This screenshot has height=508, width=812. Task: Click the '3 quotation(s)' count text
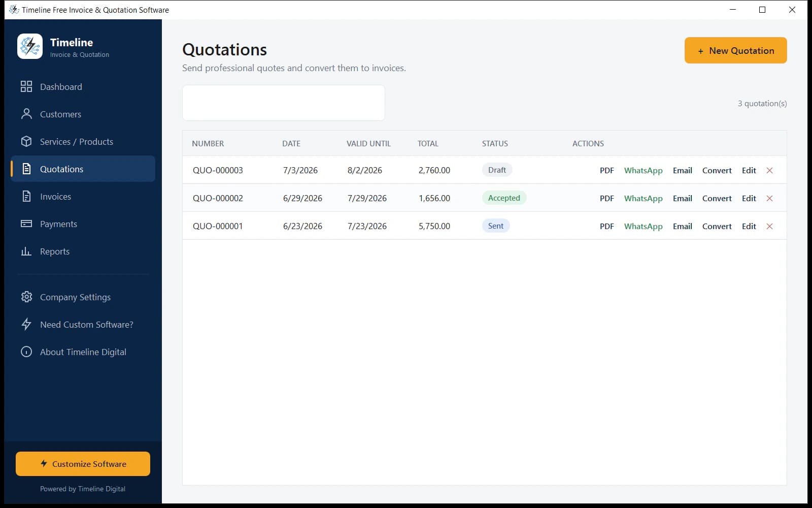tap(762, 103)
